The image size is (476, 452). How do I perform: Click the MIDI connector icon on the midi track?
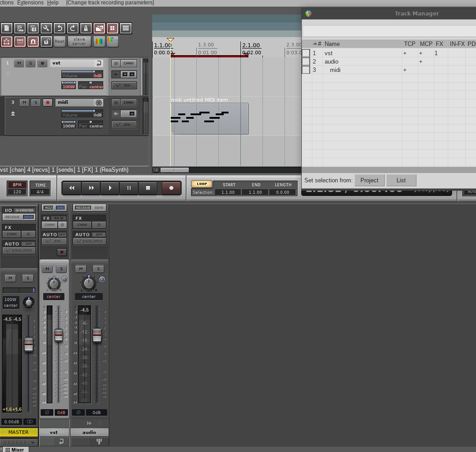[x=99, y=103]
